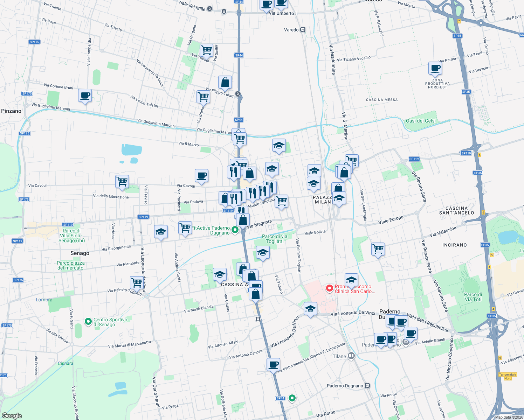Open the shopping bag marker on Via Magenta
The width and height of the screenshot is (524, 420).
coord(242,220)
